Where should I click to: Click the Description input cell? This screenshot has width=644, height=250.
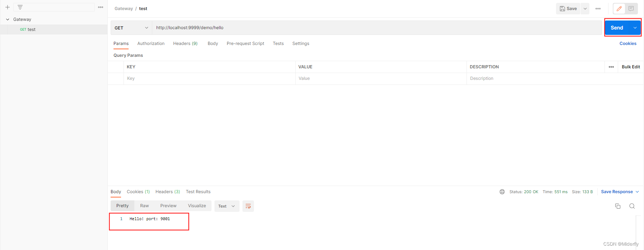(x=555, y=78)
